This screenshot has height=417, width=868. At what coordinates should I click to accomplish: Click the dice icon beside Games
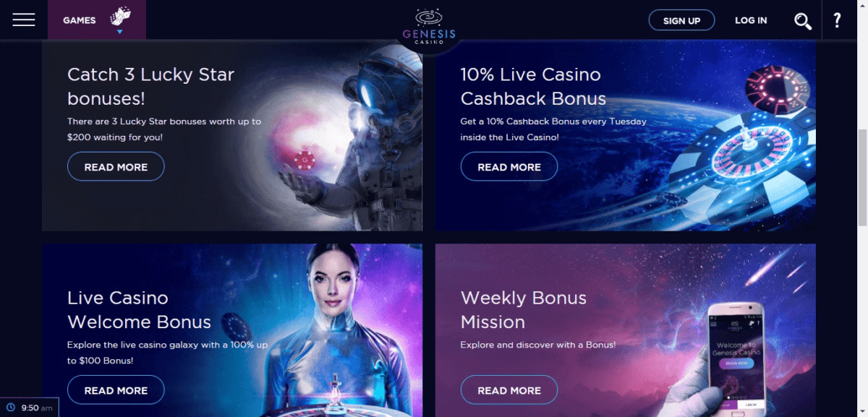click(119, 17)
